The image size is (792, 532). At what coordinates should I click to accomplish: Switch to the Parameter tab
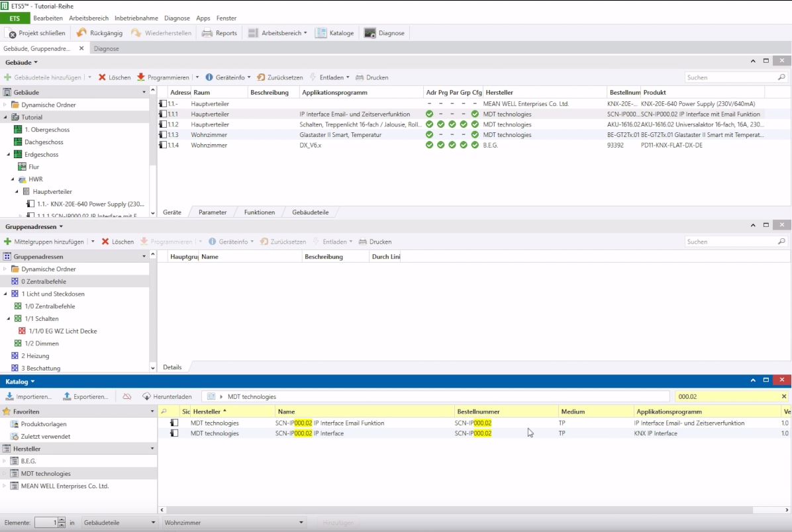tap(213, 212)
